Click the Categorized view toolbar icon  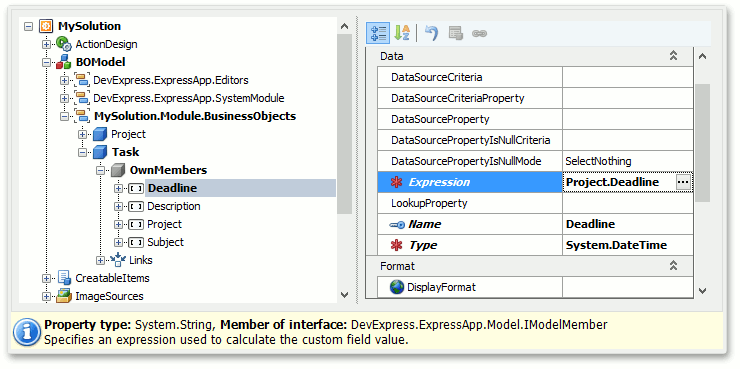[378, 33]
